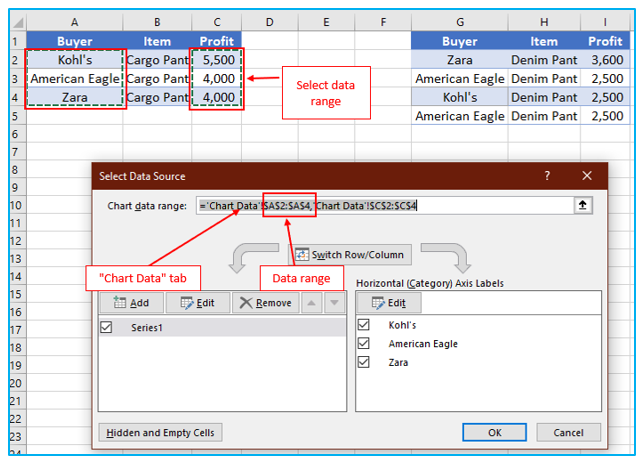
Task: Uncheck the Zara category checkbox
Action: coord(364,362)
